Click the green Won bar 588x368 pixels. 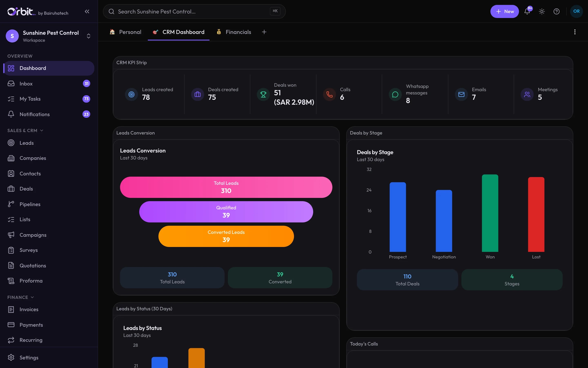click(490, 213)
